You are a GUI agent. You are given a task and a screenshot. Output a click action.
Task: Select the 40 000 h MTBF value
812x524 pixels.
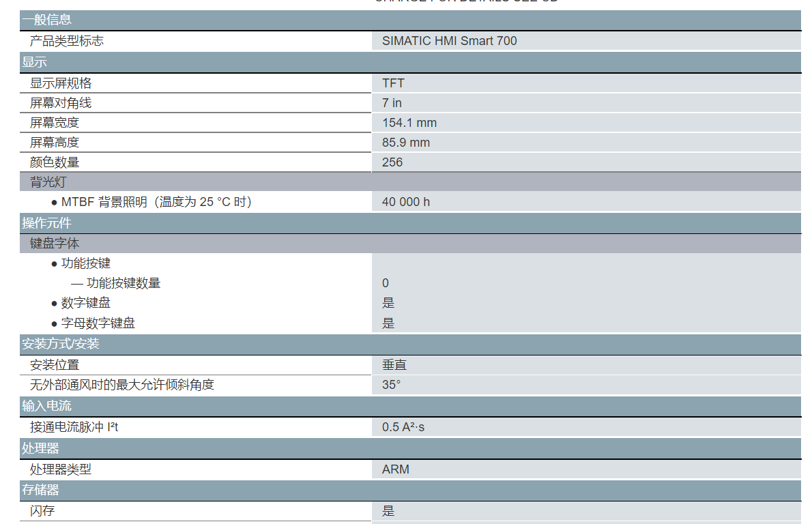coord(405,202)
